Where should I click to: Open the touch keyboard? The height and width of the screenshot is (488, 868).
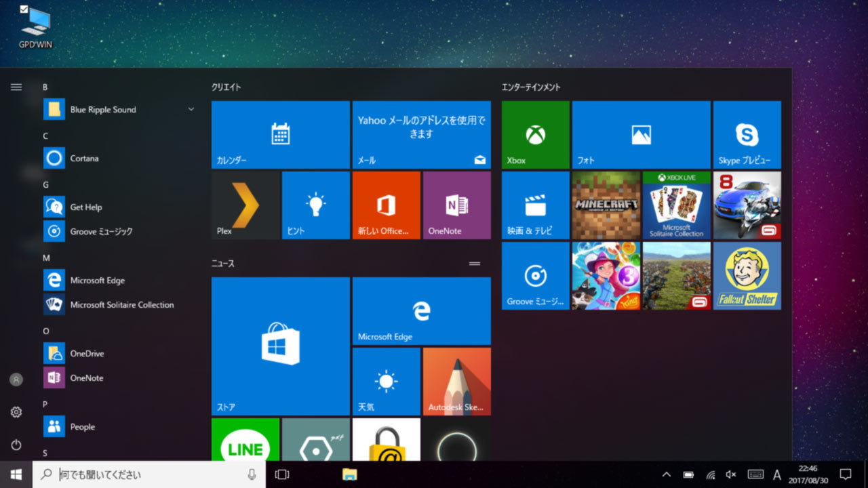[755, 474]
